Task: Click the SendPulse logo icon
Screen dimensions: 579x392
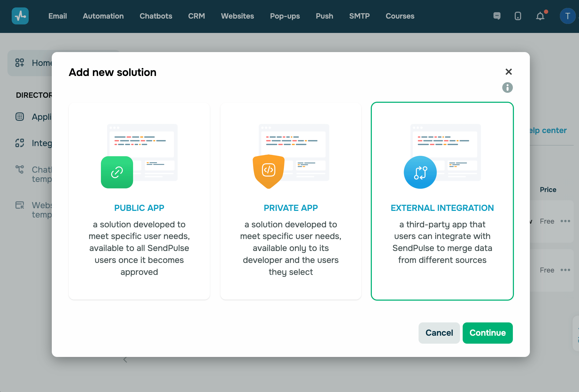Action: [20, 16]
